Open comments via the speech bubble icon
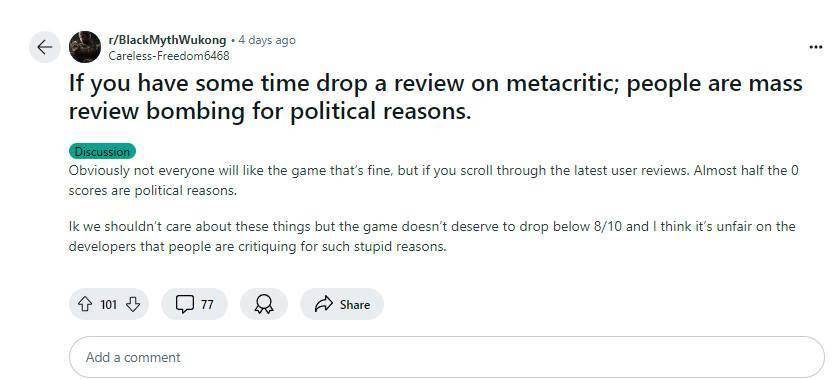Image resolution: width=833 pixels, height=379 pixels. pyautogui.click(x=184, y=305)
